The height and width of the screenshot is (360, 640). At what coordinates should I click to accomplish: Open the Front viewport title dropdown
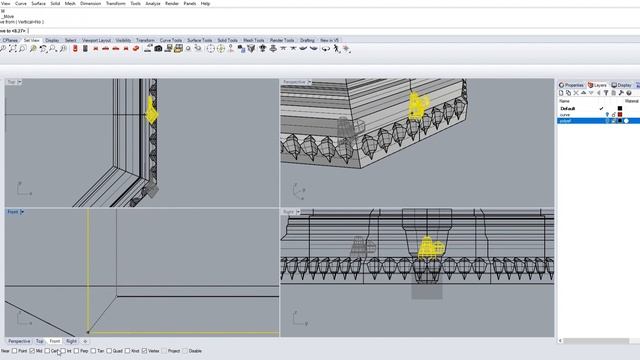pos(22,212)
